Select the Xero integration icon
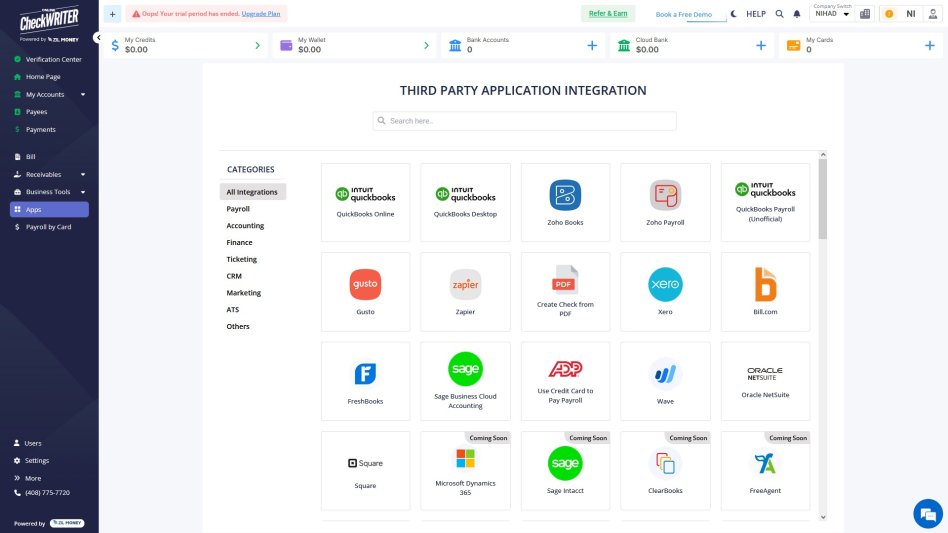 point(665,285)
